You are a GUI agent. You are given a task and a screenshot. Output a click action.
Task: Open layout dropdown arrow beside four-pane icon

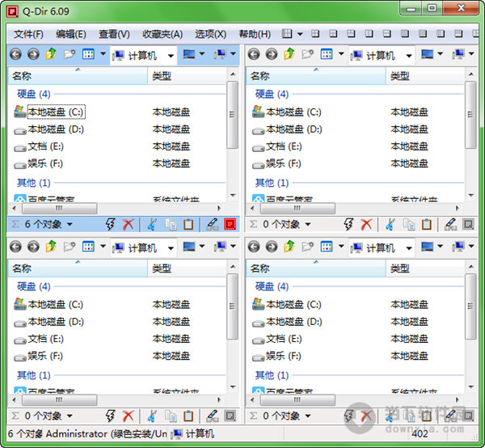point(300,34)
